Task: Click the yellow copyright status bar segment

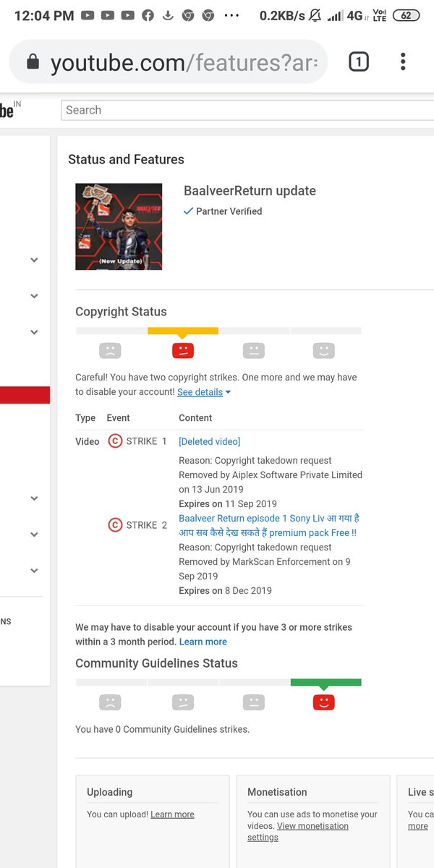Action: point(183,331)
